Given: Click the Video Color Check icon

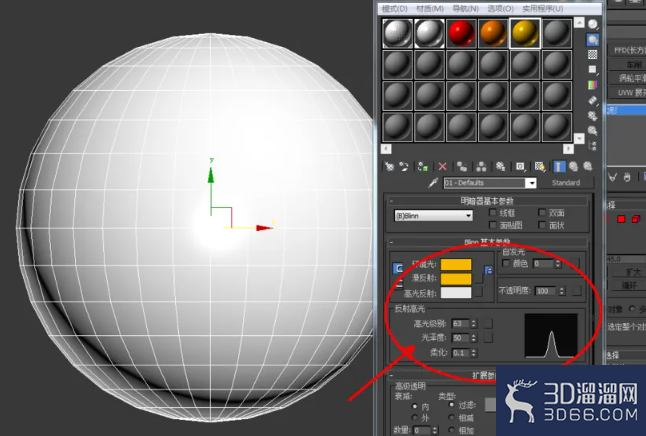Looking at the screenshot, I should 592,85.
